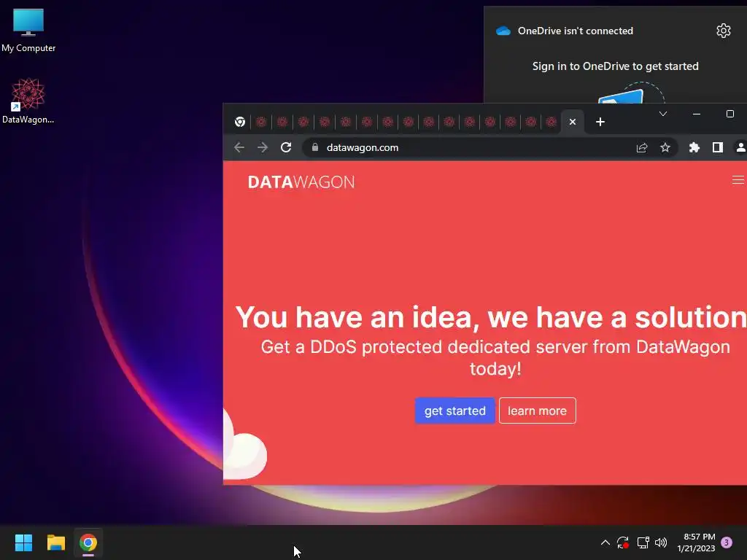View site info lock icon
This screenshot has height=560, width=747.
315,147
